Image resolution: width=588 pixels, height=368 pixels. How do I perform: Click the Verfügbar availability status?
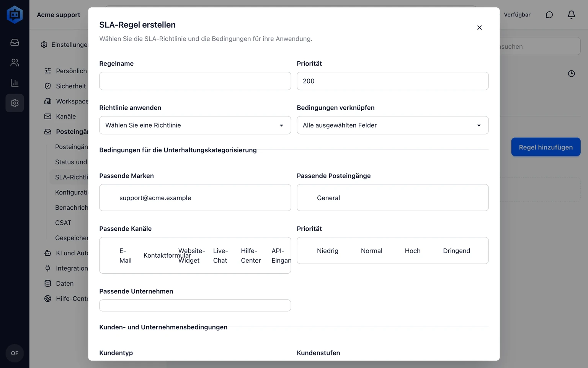tap(517, 15)
